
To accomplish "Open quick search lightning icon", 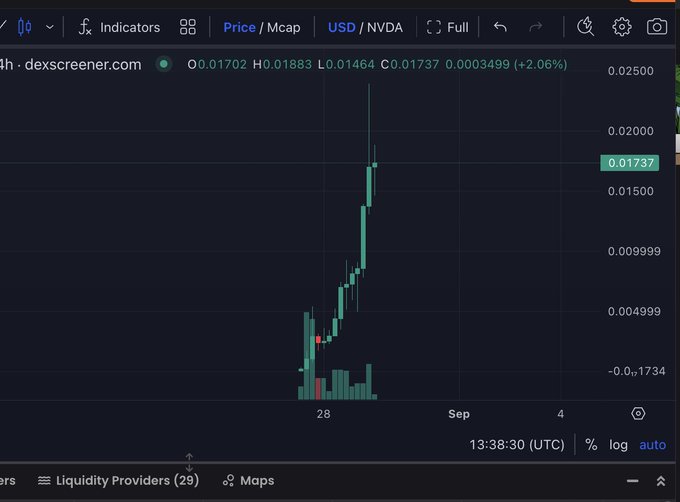I will pyautogui.click(x=585, y=27).
